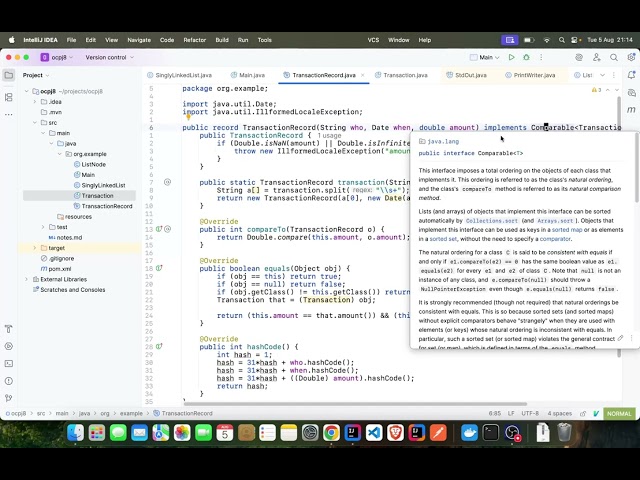Viewport: 640px width, 480px height.
Task: Open the Build menu
Action: [x=222, y=40]
